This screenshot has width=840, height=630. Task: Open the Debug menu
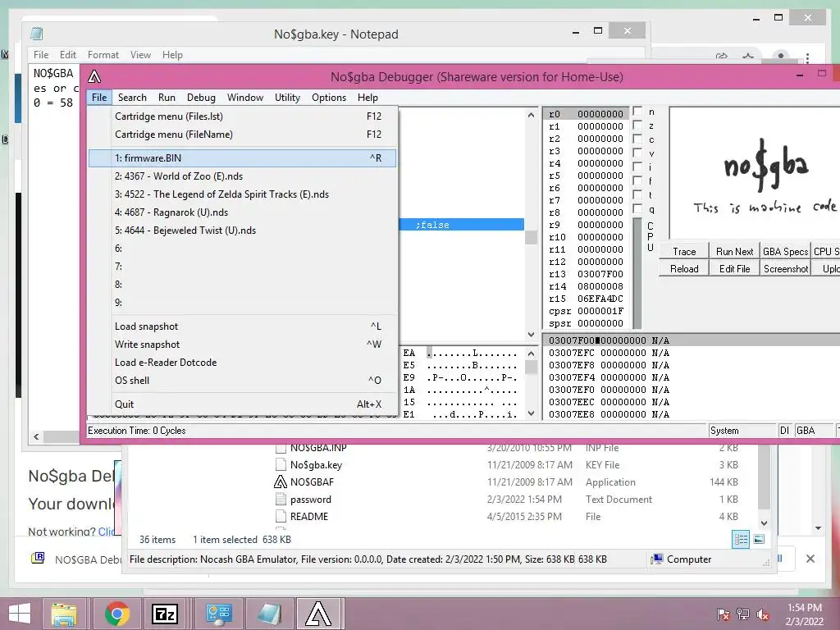click(x=201, y=98)
